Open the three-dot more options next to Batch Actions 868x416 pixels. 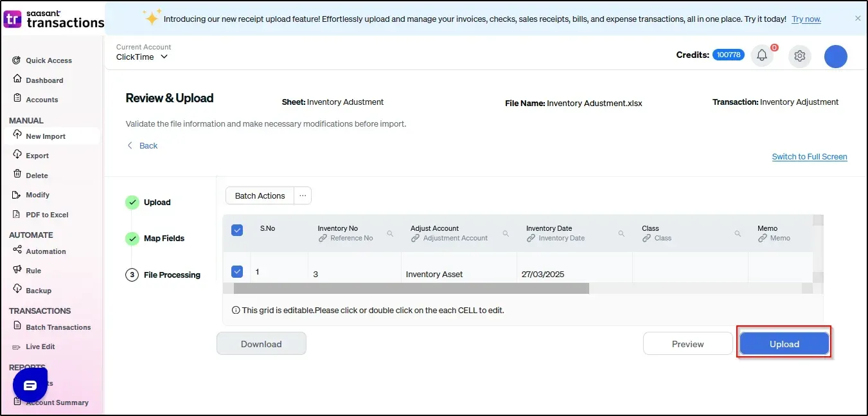click(x=303, y=195)
